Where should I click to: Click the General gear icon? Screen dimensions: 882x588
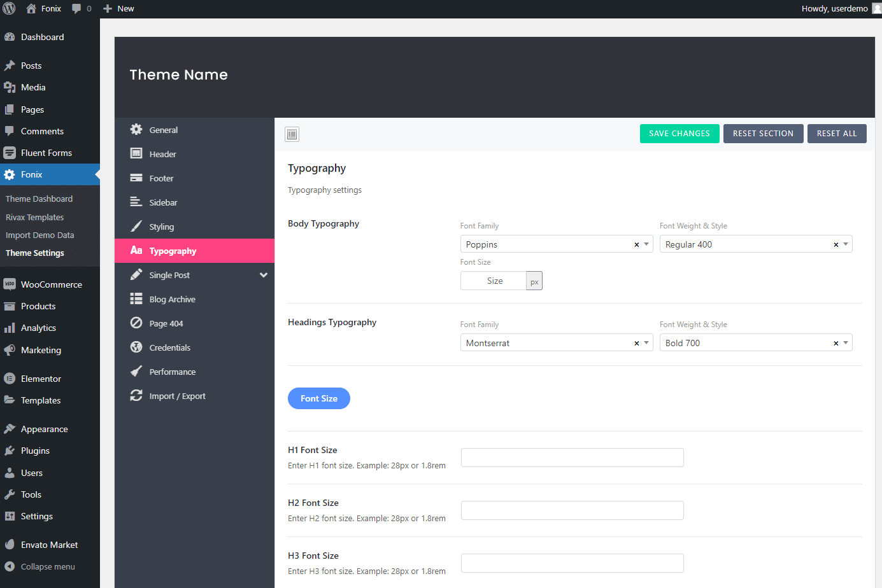coord(136,130)
